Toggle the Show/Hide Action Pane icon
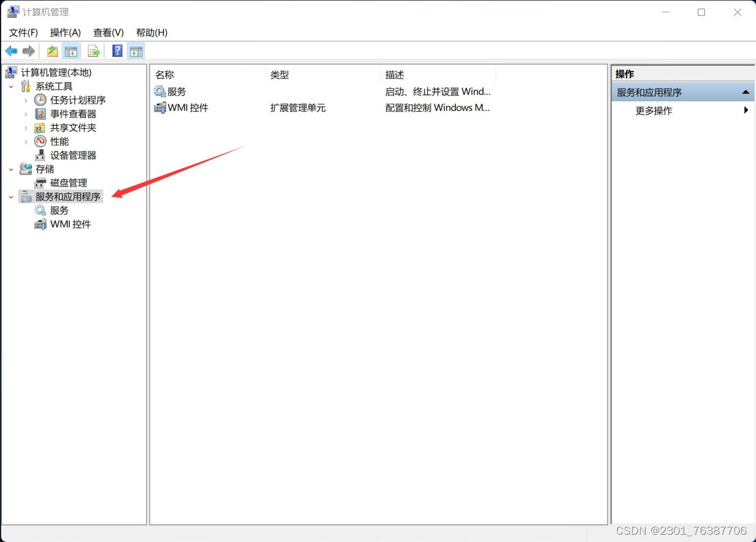This screenshot has width=756, height=542. click(136, 51)
